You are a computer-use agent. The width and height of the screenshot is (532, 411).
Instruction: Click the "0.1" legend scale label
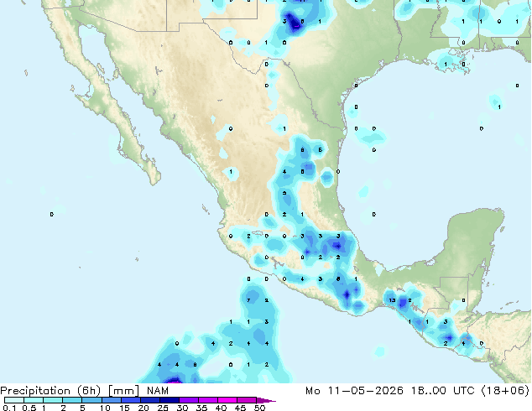tap(9, 408)
